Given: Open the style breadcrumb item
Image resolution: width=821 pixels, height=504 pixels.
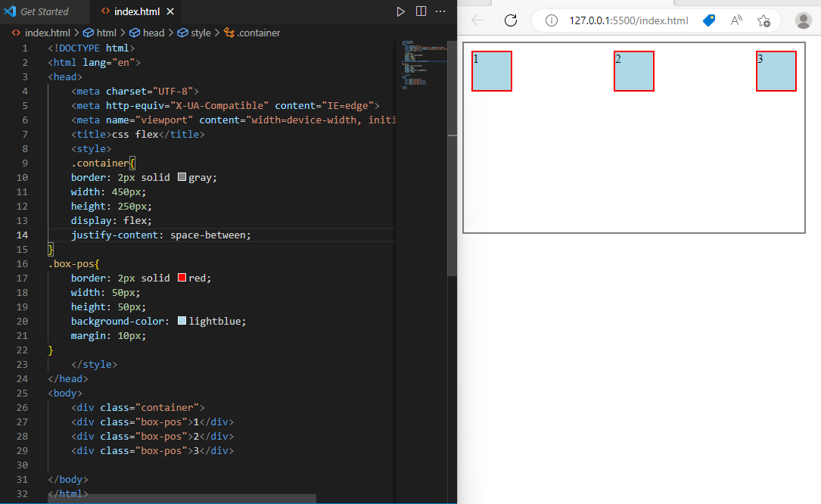Looking at the screenshot, I should click(194, 33).
